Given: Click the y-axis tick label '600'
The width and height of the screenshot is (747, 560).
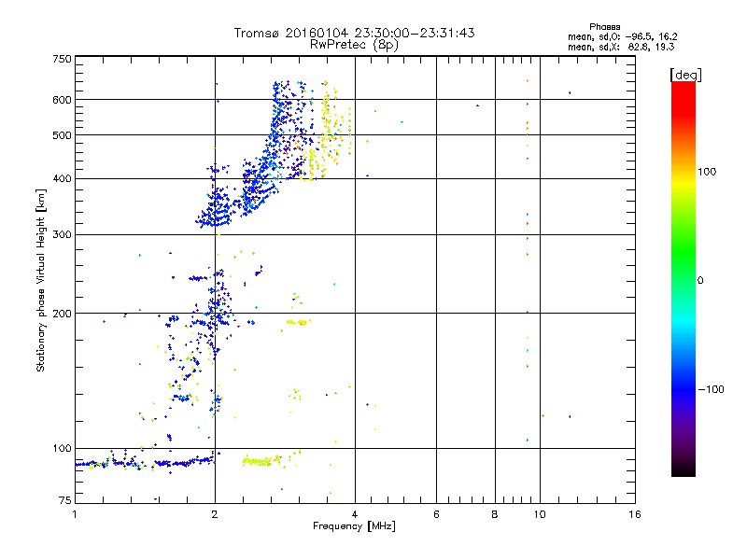Looking at the screenshot, I should click(x=62, y=100).
